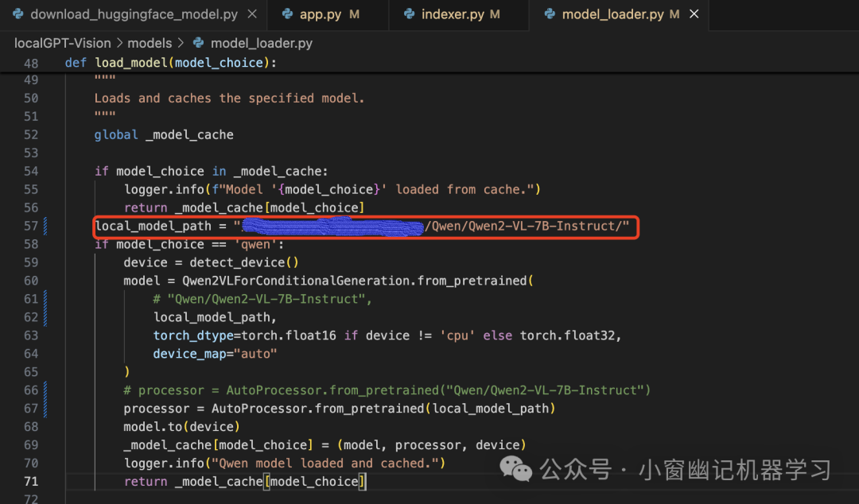Click the logger.info "loaded from cache" line

pos(332,189)
